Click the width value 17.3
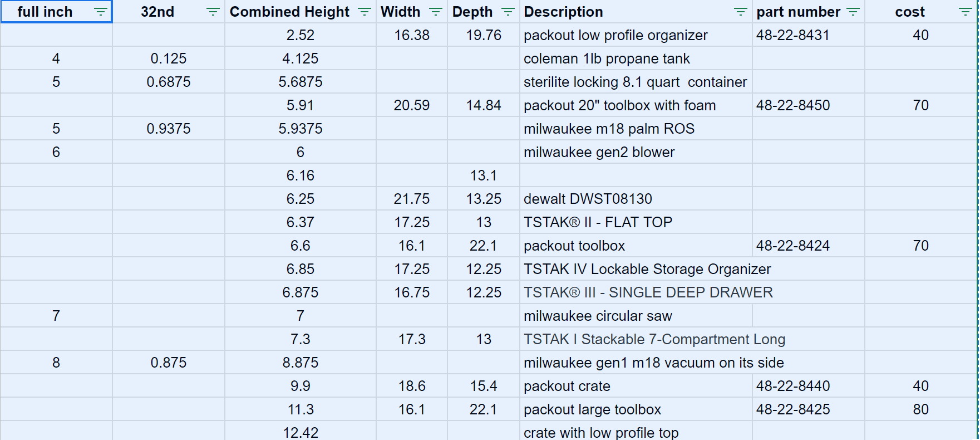 [412, 339]
